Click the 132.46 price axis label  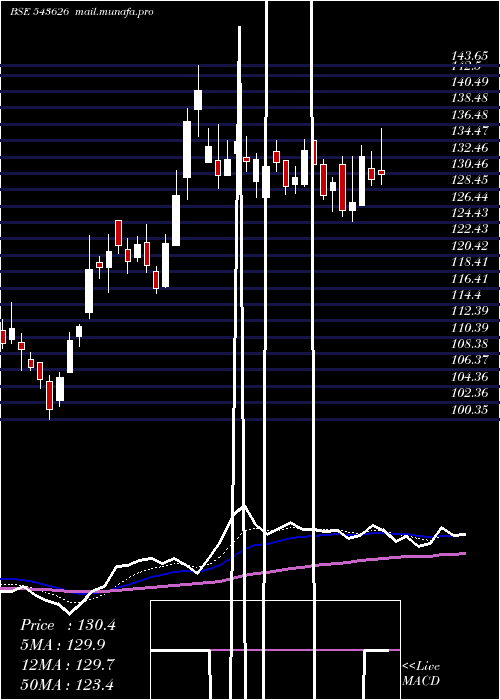(x=470, y=147)
